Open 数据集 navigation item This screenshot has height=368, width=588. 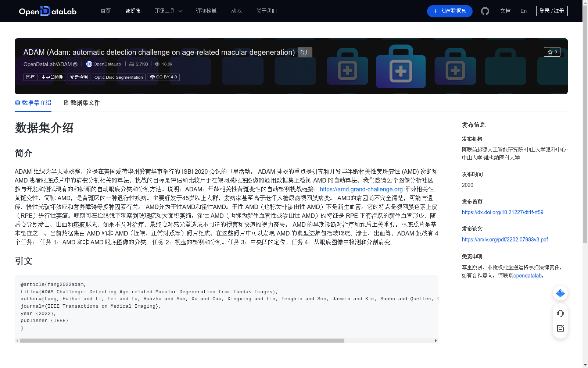(133, 11)
